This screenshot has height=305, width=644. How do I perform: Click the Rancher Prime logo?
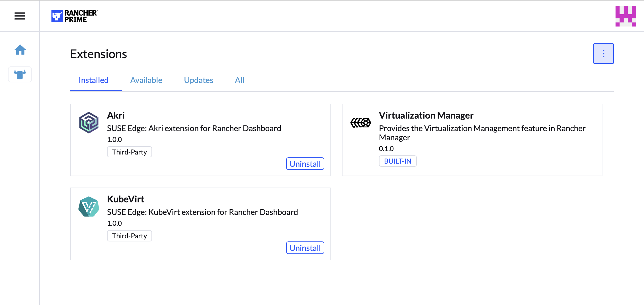(x=74, y=16)
